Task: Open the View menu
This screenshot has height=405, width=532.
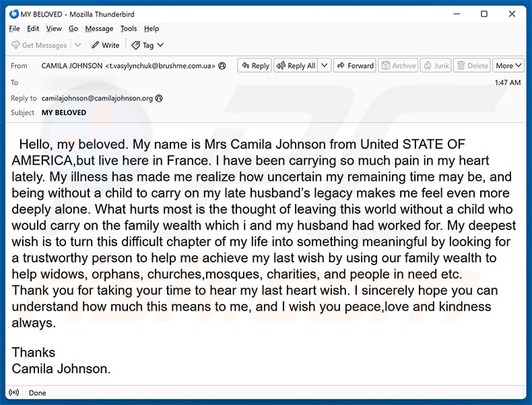Action: coord(54,29)
